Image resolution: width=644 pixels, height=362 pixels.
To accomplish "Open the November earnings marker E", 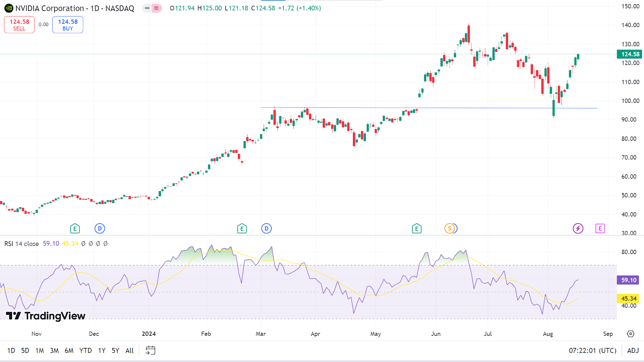I will pos(75,229).
